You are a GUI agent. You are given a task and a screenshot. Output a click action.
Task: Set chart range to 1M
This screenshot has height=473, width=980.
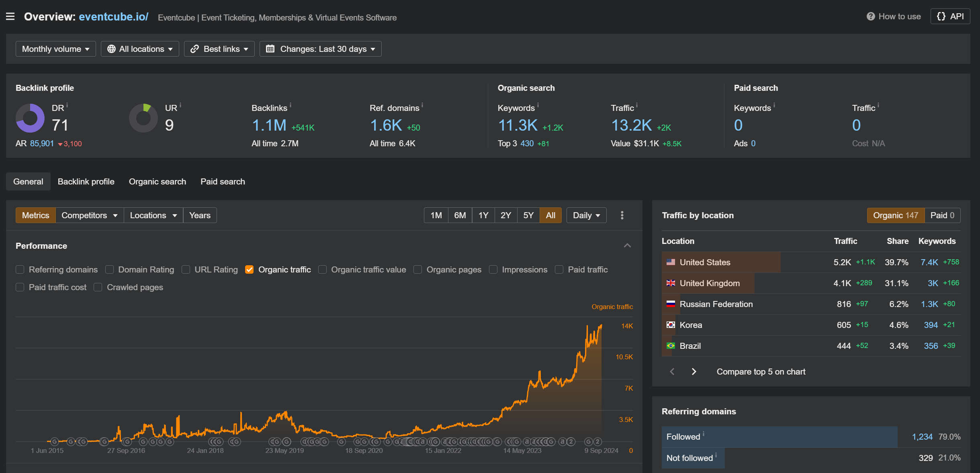pyautogui.click(x=436, y=215)
